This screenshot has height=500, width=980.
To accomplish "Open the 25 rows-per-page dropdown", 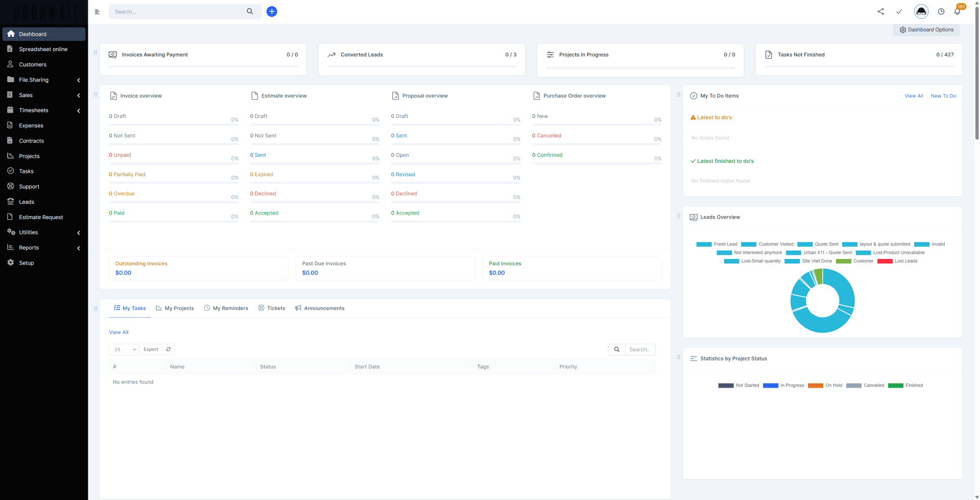I will tap(124, 349).
